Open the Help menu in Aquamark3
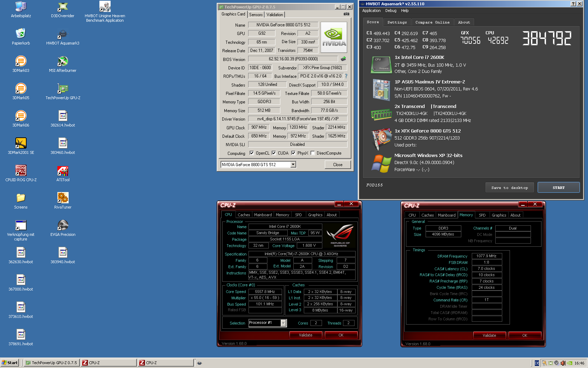Image resolution: width=588 pixels, height=368 pixels. (x=405, y=11)
